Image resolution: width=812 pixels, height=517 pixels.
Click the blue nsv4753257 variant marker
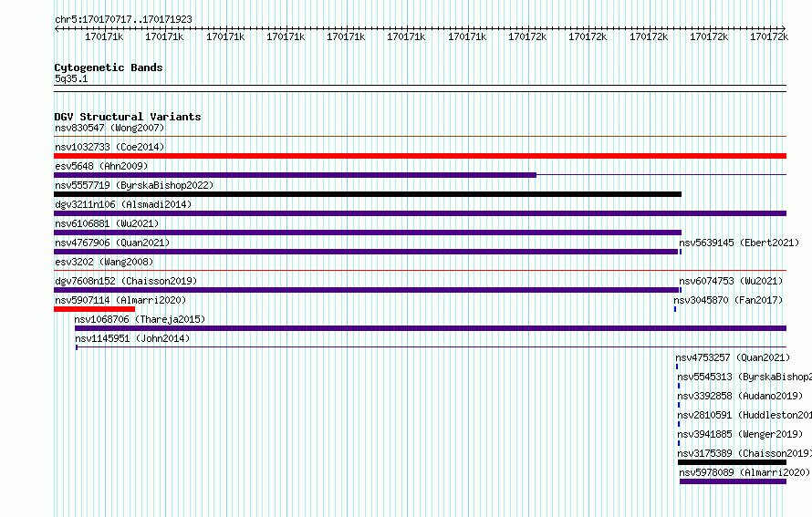click(677, 367)
